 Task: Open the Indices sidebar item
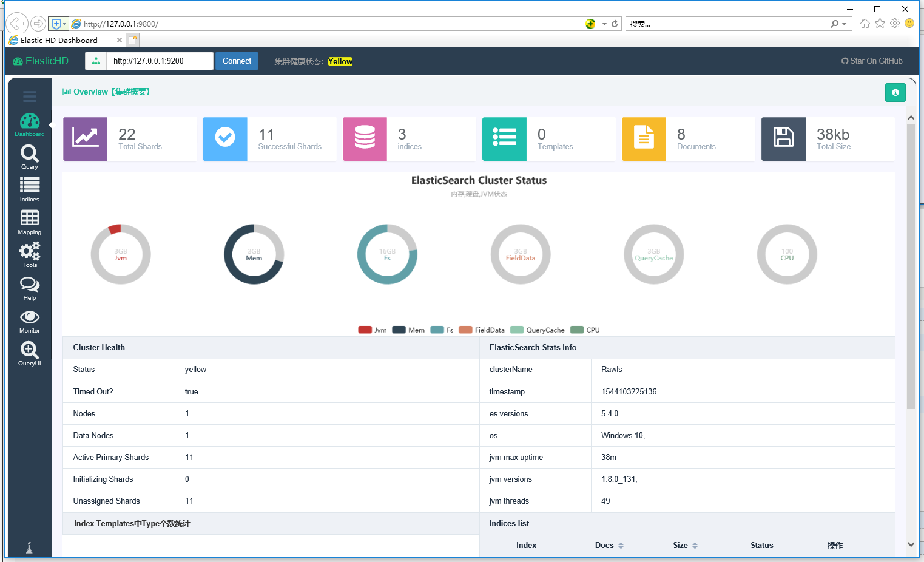[x=30, y=189]
